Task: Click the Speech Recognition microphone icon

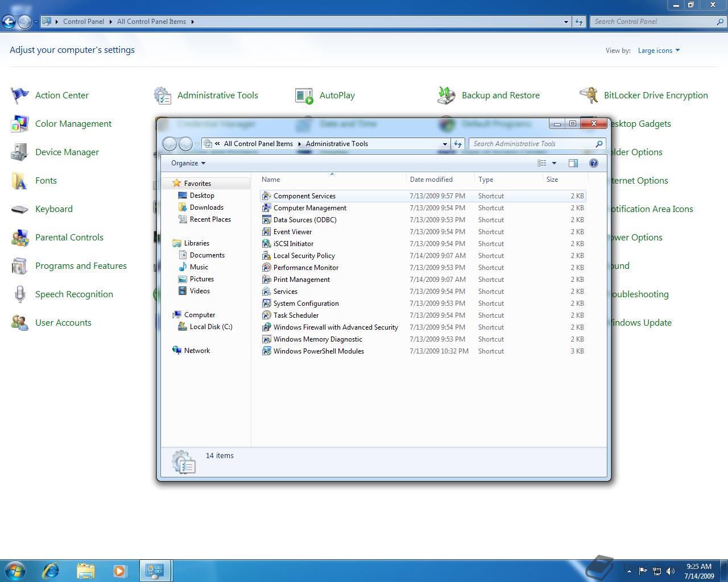Action: click(20, 294)
